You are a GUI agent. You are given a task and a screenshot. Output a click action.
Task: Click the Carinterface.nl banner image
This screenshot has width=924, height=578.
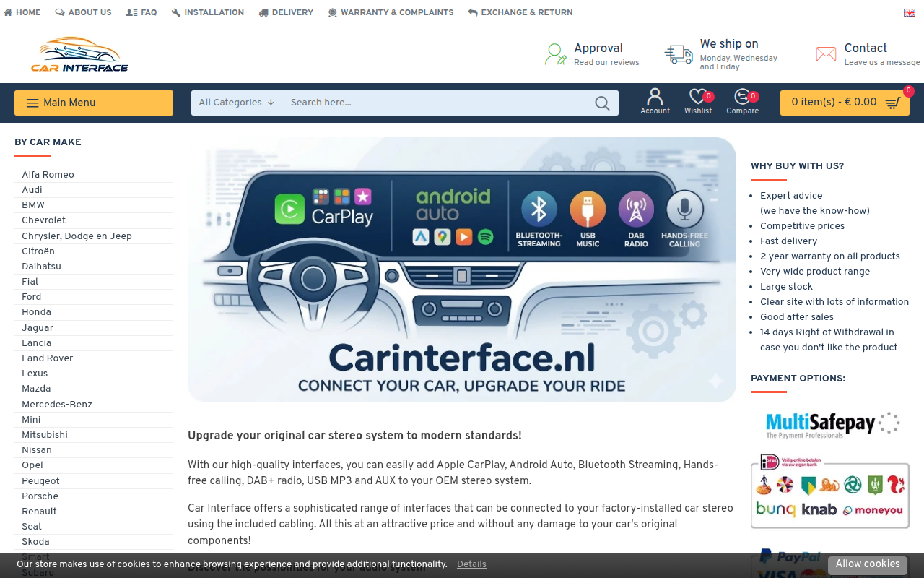(x=462, y=269)
